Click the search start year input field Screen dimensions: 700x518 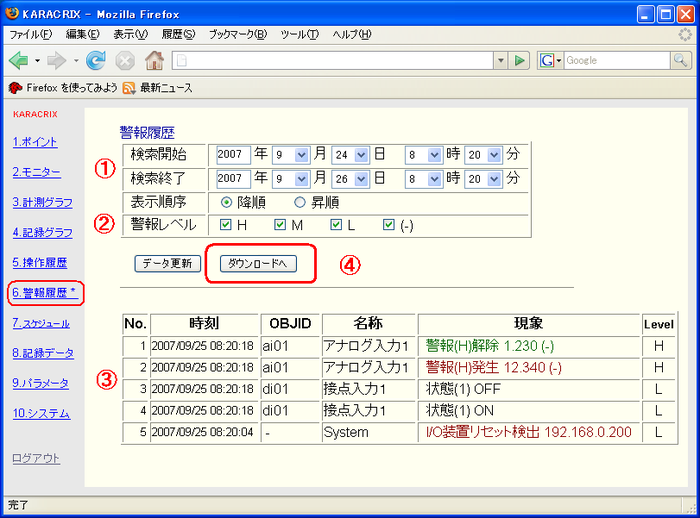click(x=232, y=155)
